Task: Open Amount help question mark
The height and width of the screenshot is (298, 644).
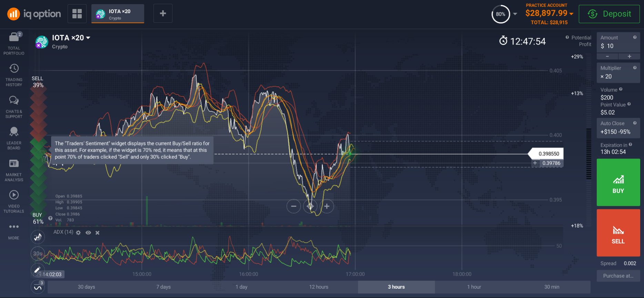Action: [635, 37]
